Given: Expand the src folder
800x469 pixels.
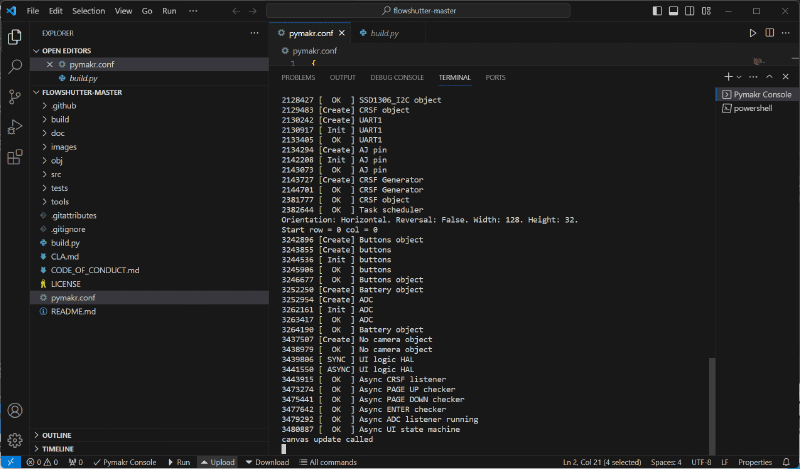Looking at the screenshot, I should tap(57, 174).
